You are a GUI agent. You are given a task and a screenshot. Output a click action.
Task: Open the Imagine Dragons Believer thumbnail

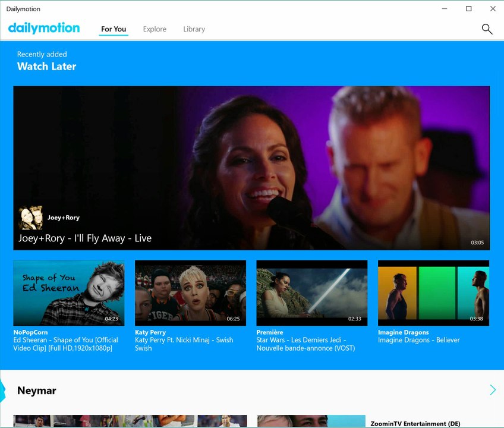pos(434,293)
